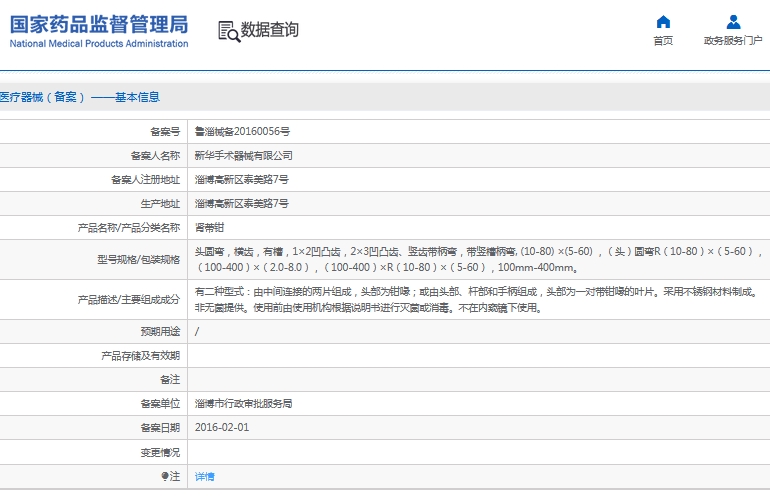770x498 pixels.
Task: Click the 生产地址 label
Action: click(x=160, y=204)
